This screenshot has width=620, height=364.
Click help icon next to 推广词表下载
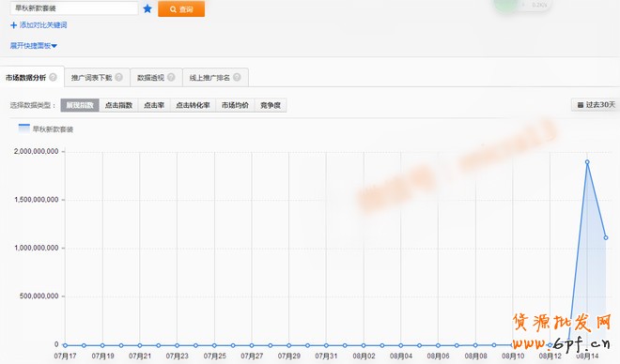click(118, 77)
